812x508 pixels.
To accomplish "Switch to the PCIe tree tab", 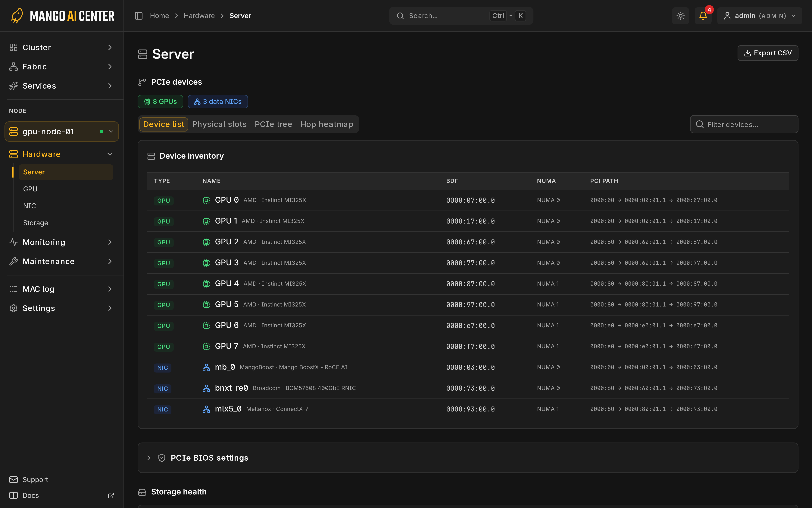I will tap(273, 124).
